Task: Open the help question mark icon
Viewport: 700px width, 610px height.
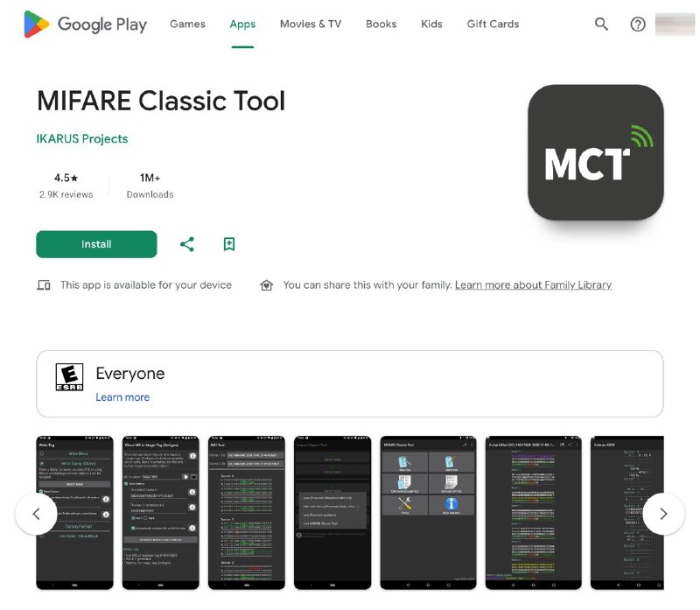Action: click(638, 25)
